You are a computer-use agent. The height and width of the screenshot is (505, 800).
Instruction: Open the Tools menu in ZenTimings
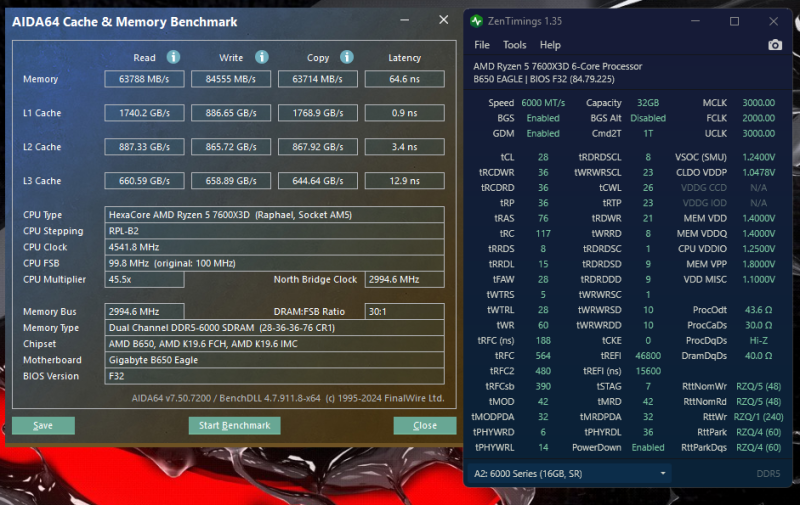(514, 45)
